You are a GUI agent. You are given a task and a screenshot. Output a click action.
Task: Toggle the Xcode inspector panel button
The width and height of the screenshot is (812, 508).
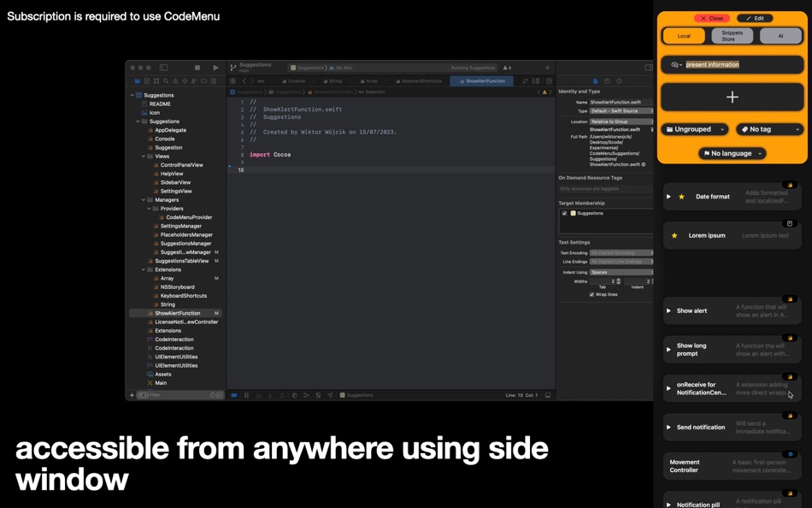(649, 68)
